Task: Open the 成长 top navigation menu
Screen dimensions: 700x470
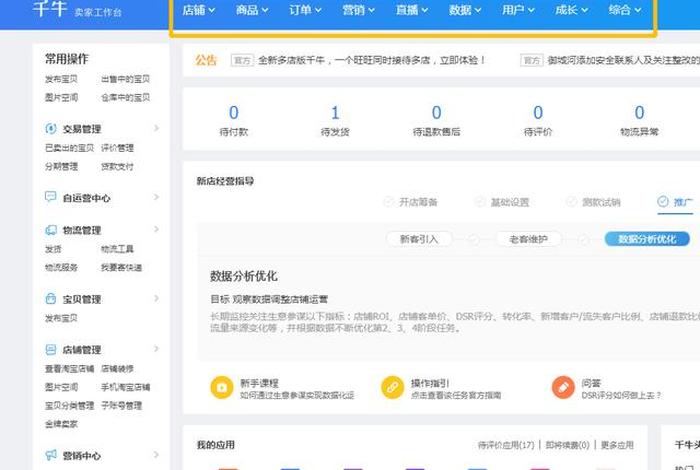Action: tap(571, 10)
